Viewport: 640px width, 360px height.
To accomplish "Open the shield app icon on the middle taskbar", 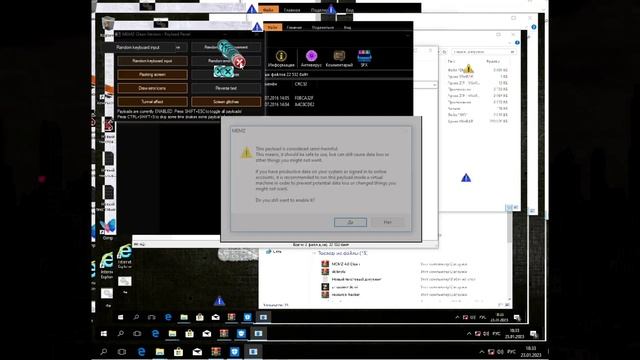I will (241, 333).
